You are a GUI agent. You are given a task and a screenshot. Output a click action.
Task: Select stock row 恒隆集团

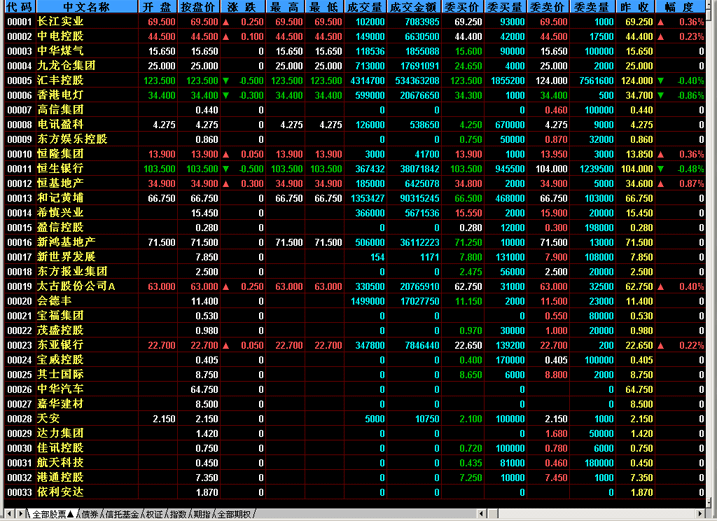(355, 154)
